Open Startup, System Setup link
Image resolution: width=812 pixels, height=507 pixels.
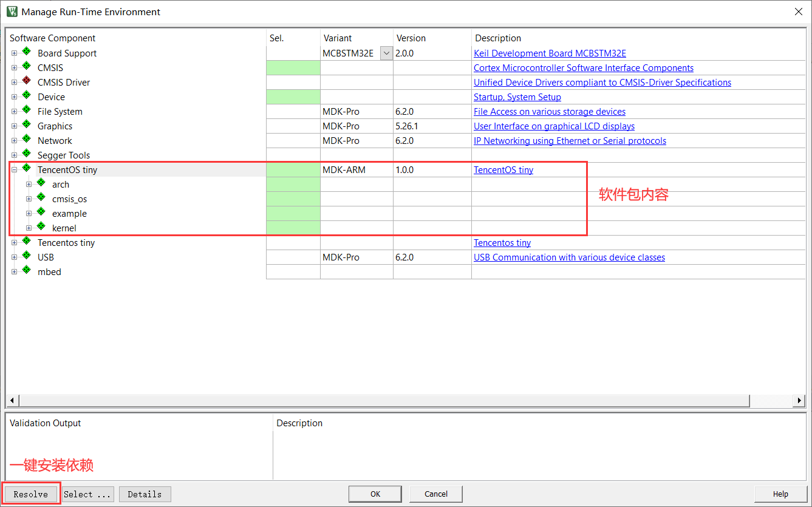pos(517,97)
